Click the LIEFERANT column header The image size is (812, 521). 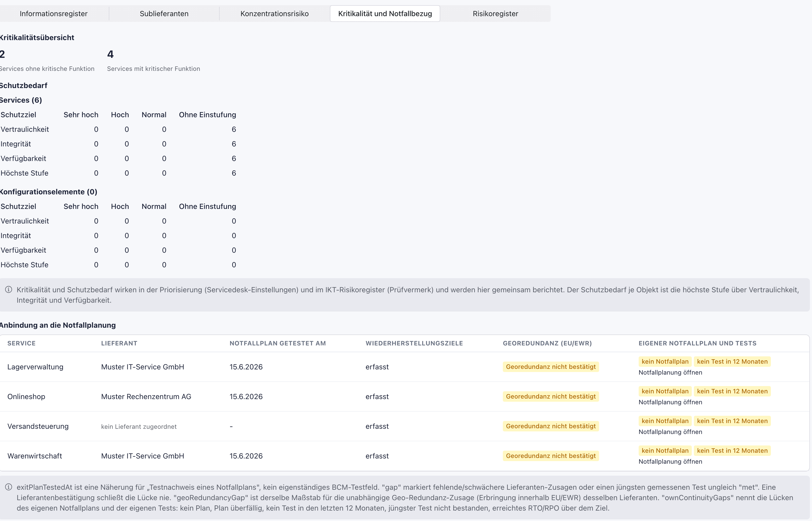pos(119,343)
